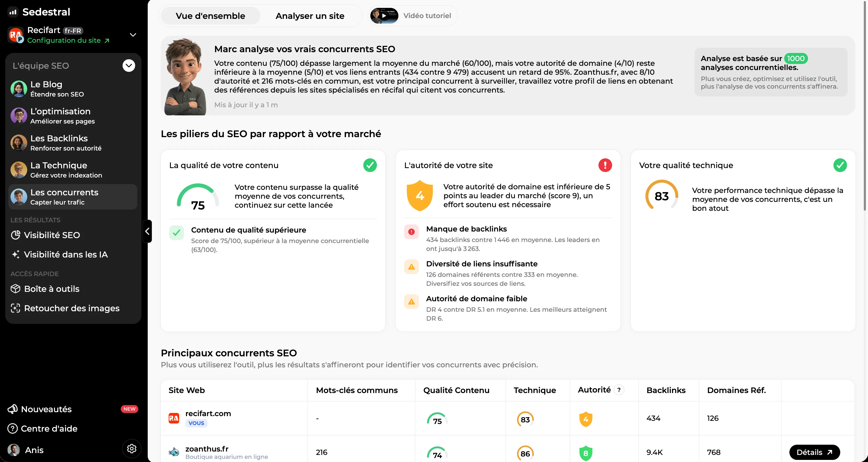This screenshot has height=462, width=868.
Task: Click the Diversité de liens warning icon
Action: click(x=411, y=267)
